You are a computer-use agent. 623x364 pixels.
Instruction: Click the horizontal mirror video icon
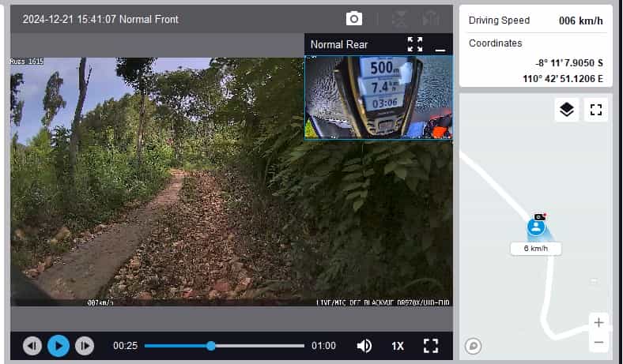point(430,18)
